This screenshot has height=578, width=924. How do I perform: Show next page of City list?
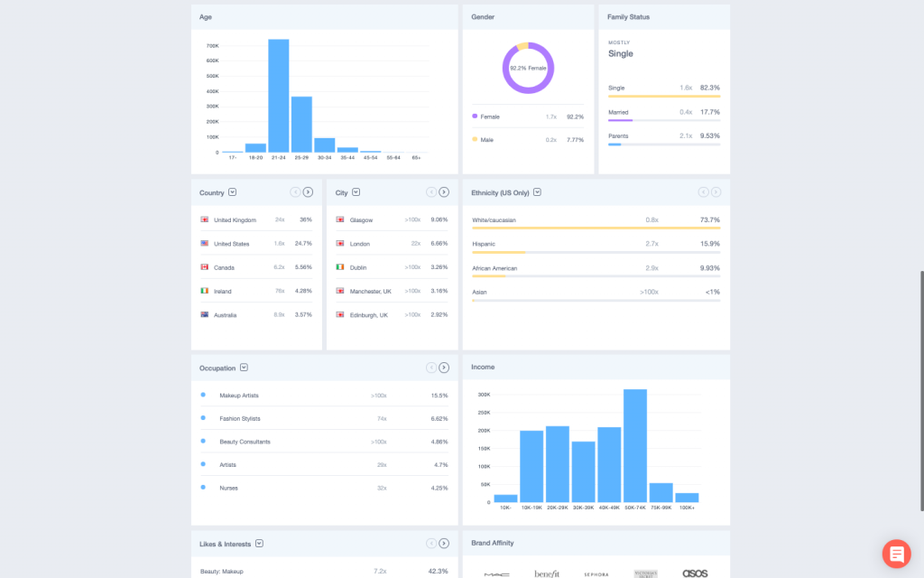[x=444, y=192]
